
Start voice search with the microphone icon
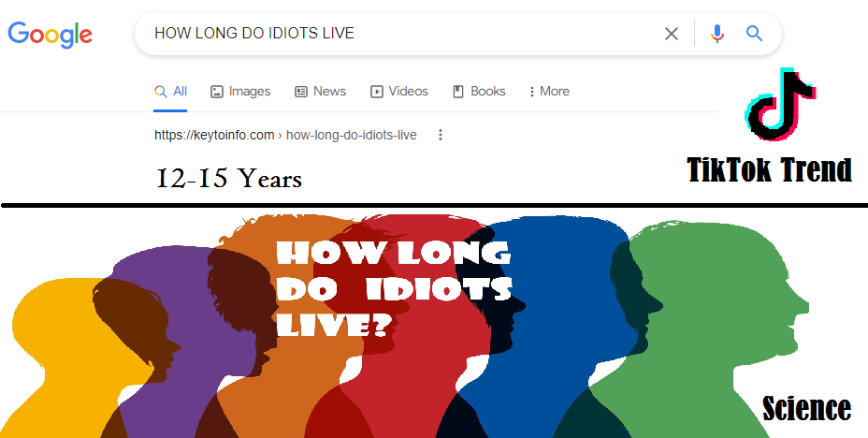tap(717, 35)
